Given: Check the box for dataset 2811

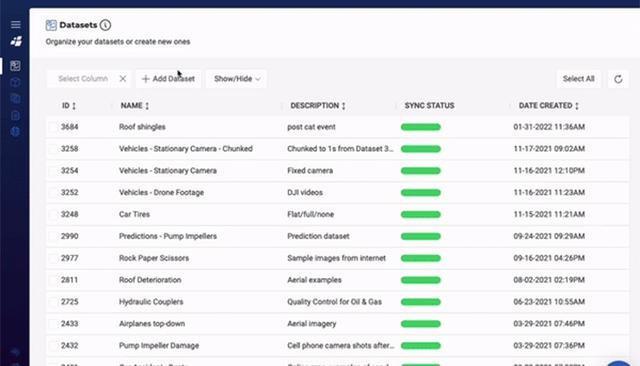Looking at the screenshot, I should click(53, 280).
